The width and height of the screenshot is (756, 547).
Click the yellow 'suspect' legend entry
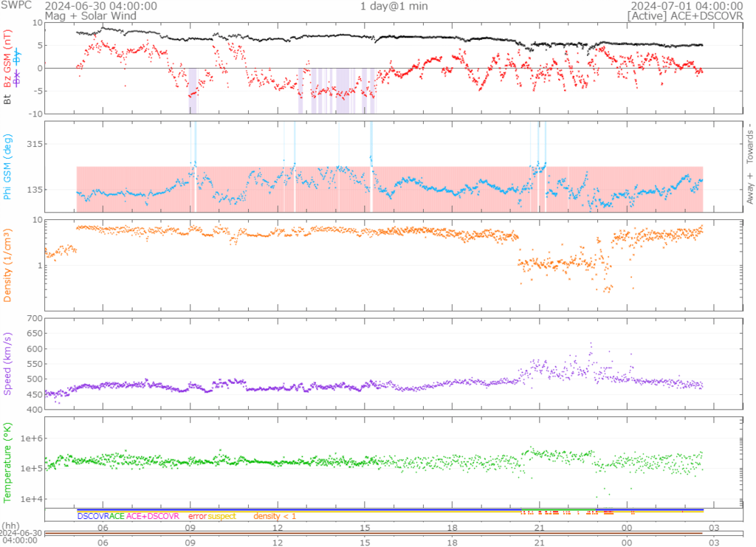221,516
